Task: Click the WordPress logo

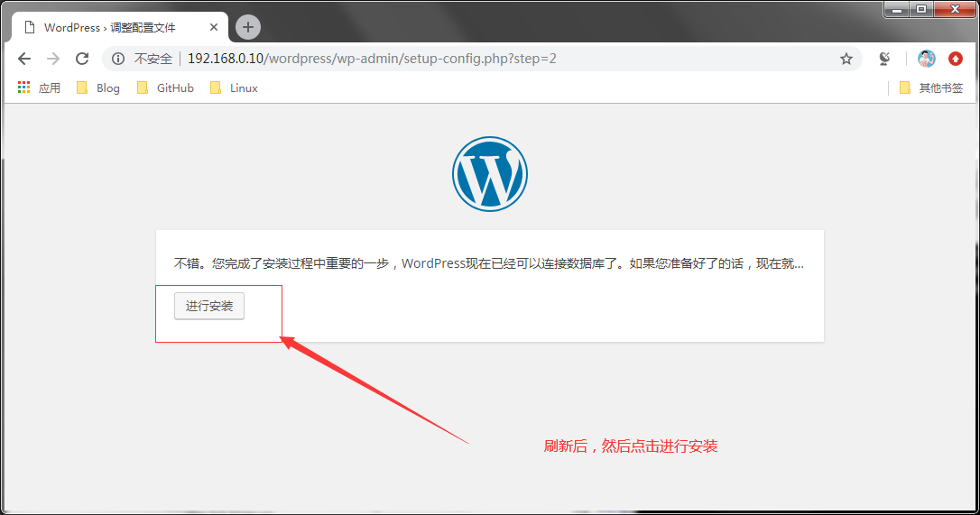Action: (490, 174)
